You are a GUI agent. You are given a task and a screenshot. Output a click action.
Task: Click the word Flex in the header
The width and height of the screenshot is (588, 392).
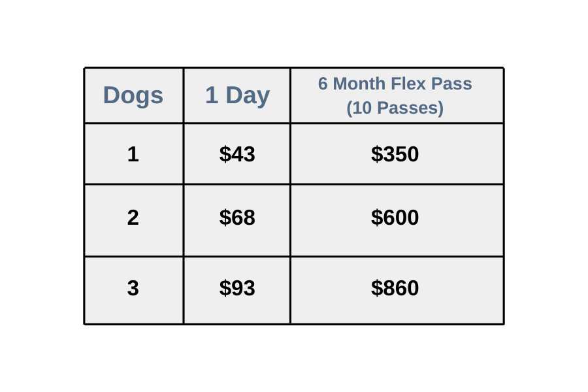tap(409, 84)
